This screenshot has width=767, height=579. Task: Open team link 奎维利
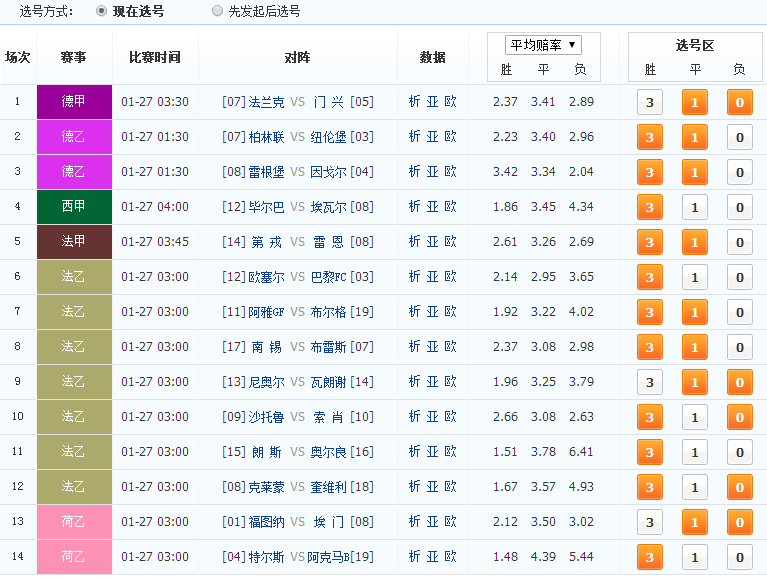coord(328,487)
